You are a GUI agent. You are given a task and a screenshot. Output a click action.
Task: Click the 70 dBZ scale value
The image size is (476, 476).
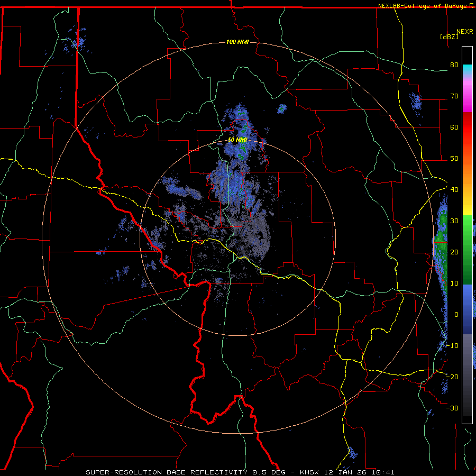point(454,96)
